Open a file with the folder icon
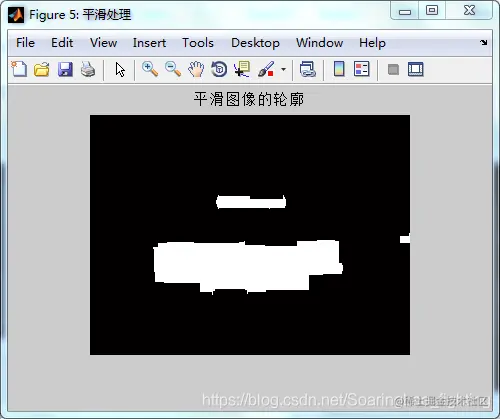This screenshot has height=419, width=500. tap(42, 69)
